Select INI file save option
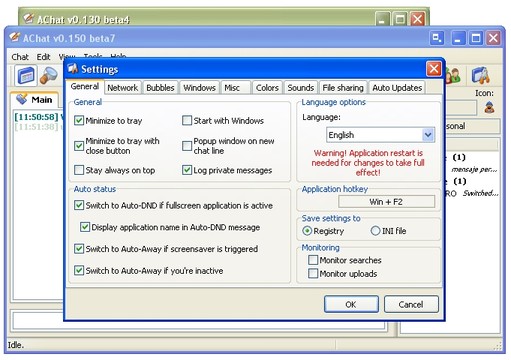Image resolution: width=511 pixels, height=360 pixels. 375,231
